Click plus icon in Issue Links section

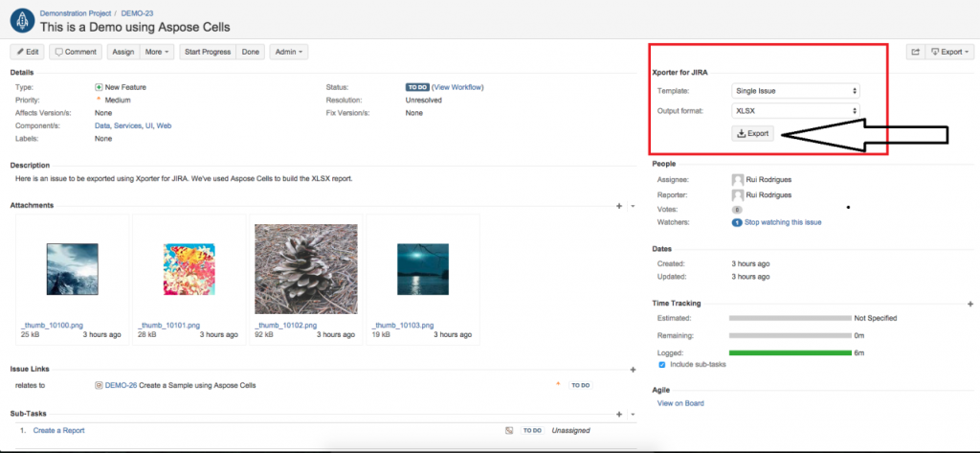tap(633, 369)
